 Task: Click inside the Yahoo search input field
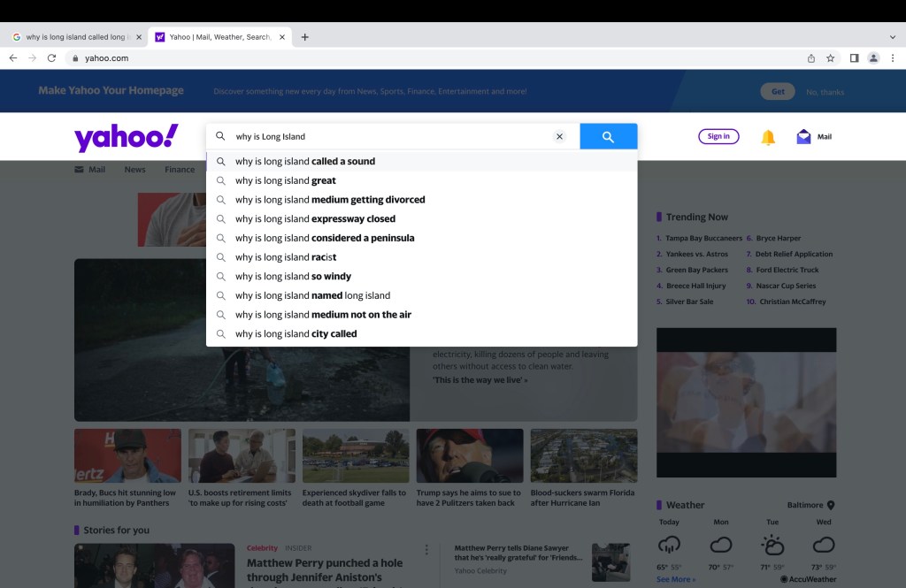click(x=389, y=137)
